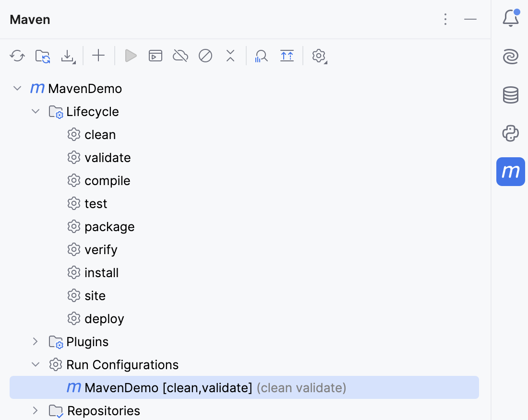
Task: Select MavenDemo [clean,validate] run configuration
Action: [168, 388]
